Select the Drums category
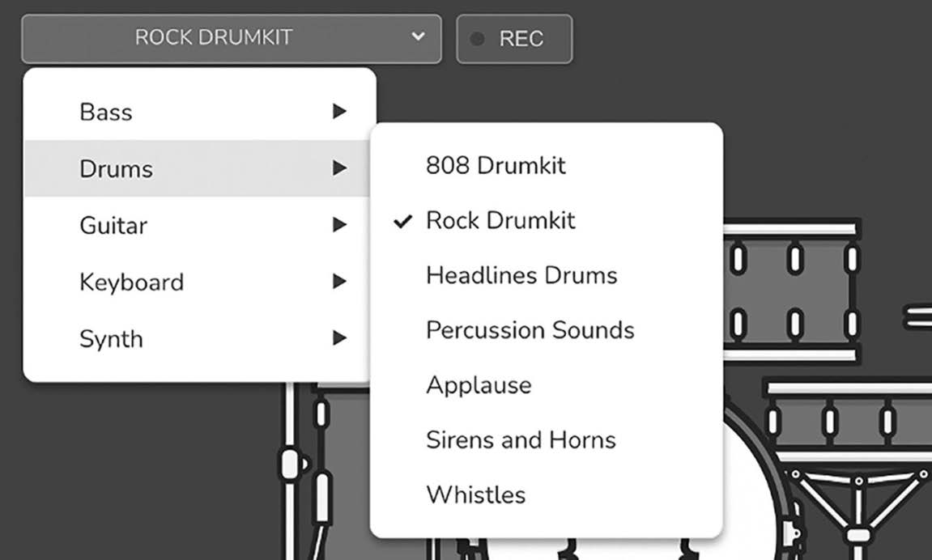Screen dimensions: 932x560 [197, 168]
